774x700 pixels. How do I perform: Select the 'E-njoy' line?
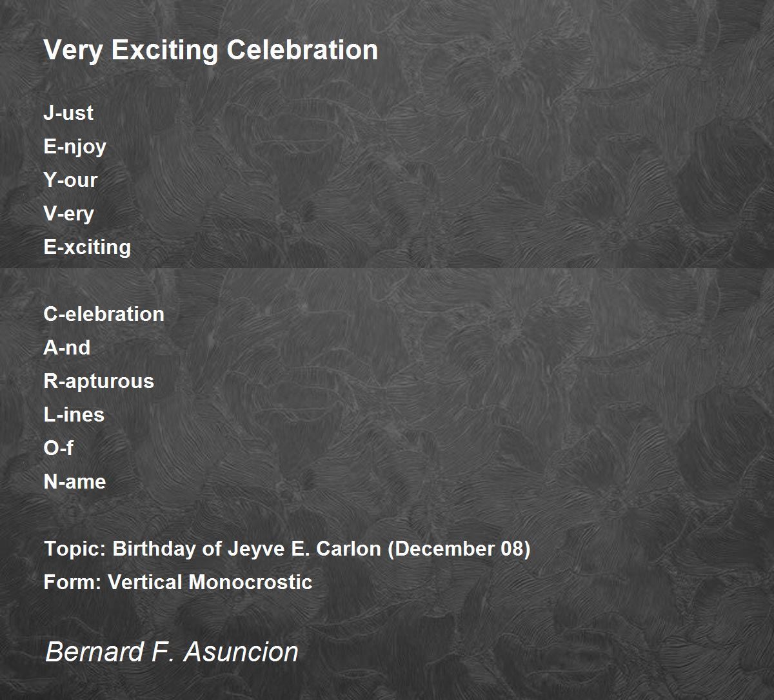(75, 147)
